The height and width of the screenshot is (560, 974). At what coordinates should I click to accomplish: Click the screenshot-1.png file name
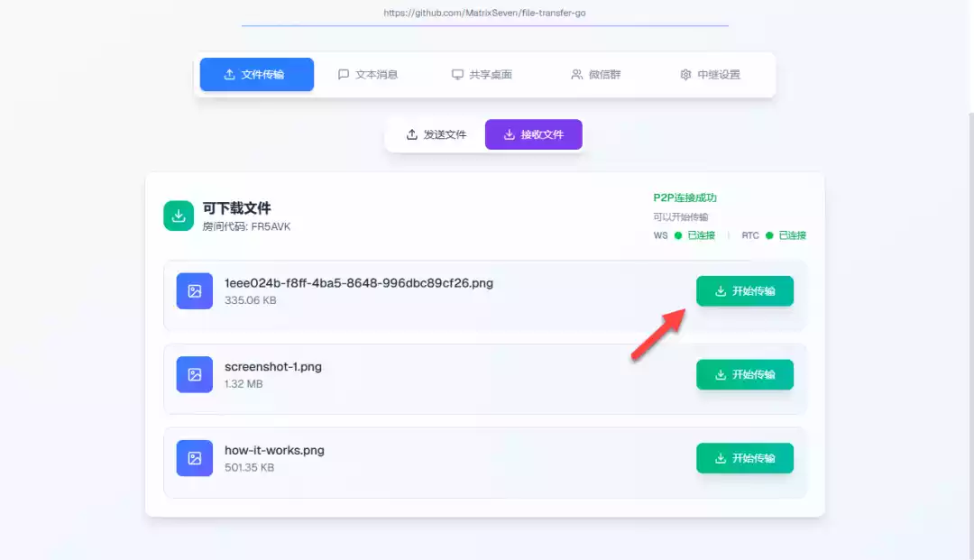273,367
